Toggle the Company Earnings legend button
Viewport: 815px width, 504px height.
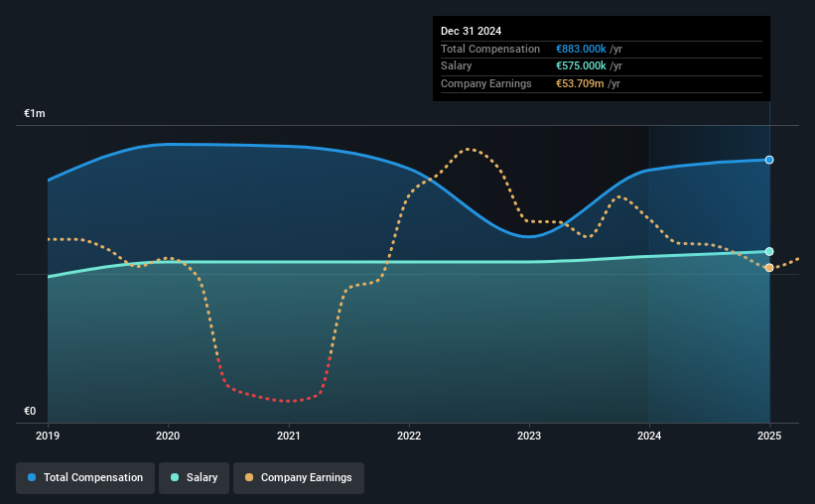point(299,477)
